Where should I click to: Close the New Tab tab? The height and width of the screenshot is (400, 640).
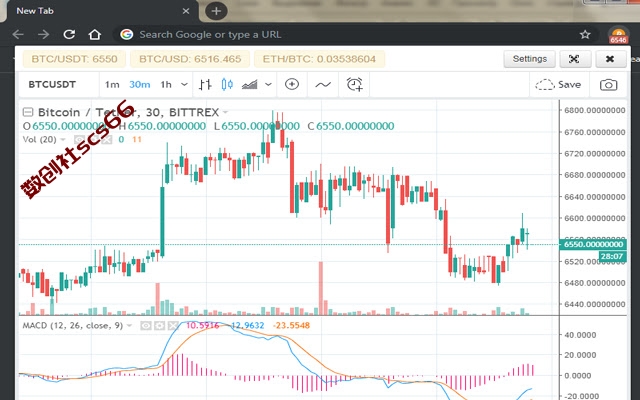186,11
